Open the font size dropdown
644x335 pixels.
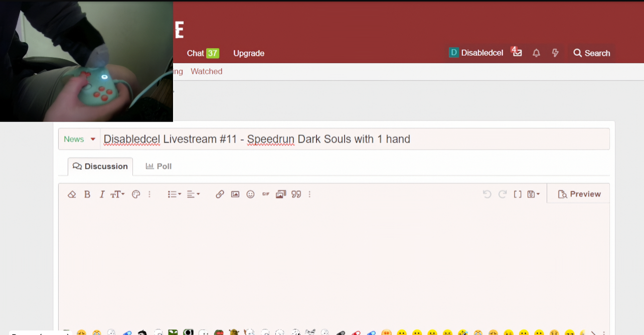click(x=117, y=194)
